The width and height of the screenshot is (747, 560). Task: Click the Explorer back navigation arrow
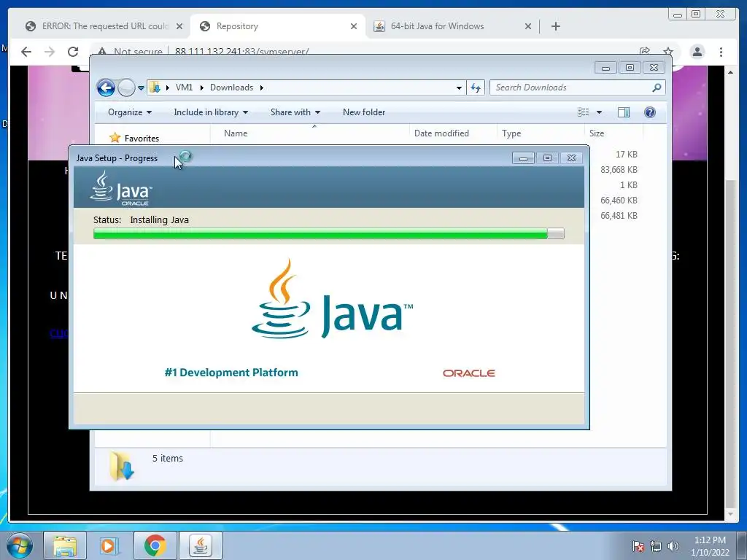pos(106,87)
